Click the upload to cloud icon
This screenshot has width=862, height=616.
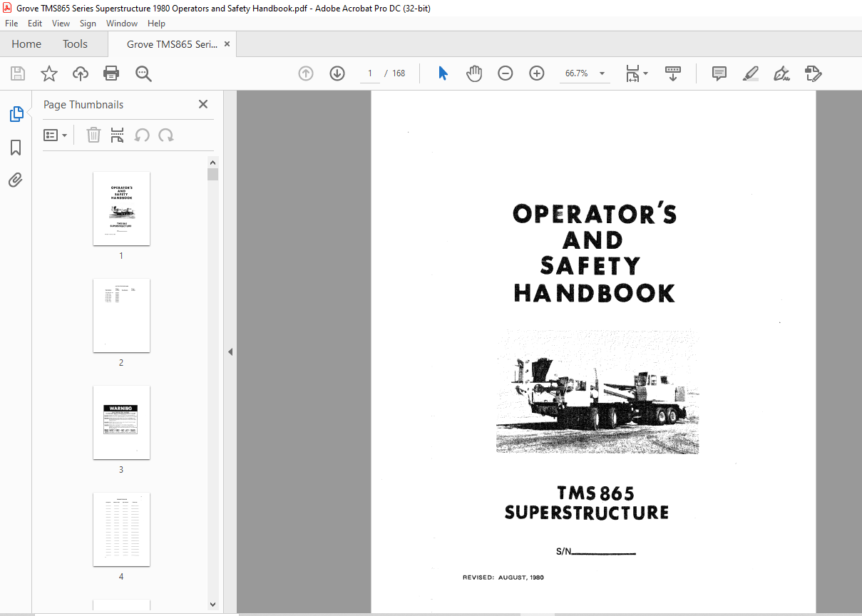click(81, 73)
